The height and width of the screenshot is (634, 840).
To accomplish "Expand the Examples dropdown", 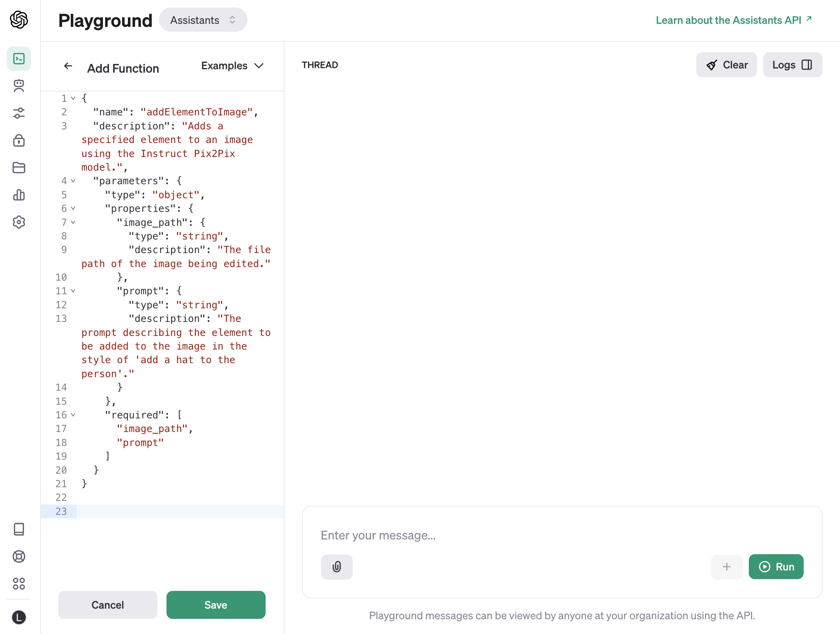I will [x=232, y=66].
